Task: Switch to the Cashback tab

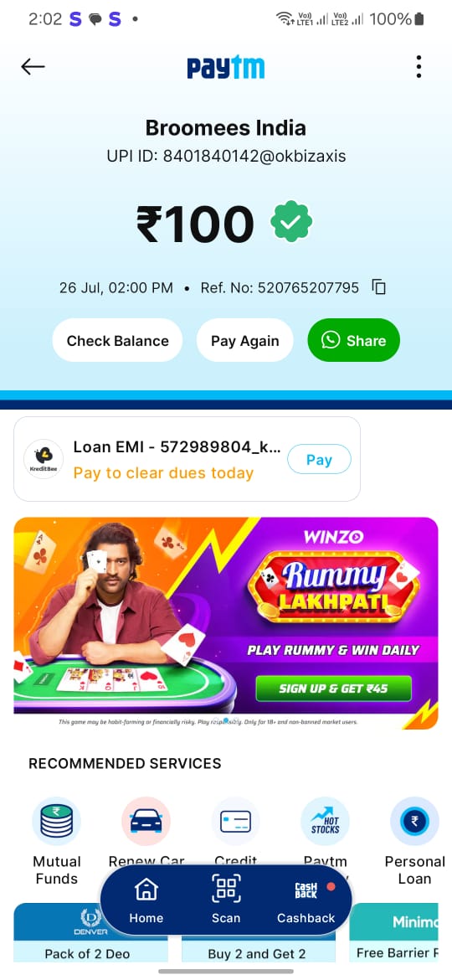Action: pos(306,900)
